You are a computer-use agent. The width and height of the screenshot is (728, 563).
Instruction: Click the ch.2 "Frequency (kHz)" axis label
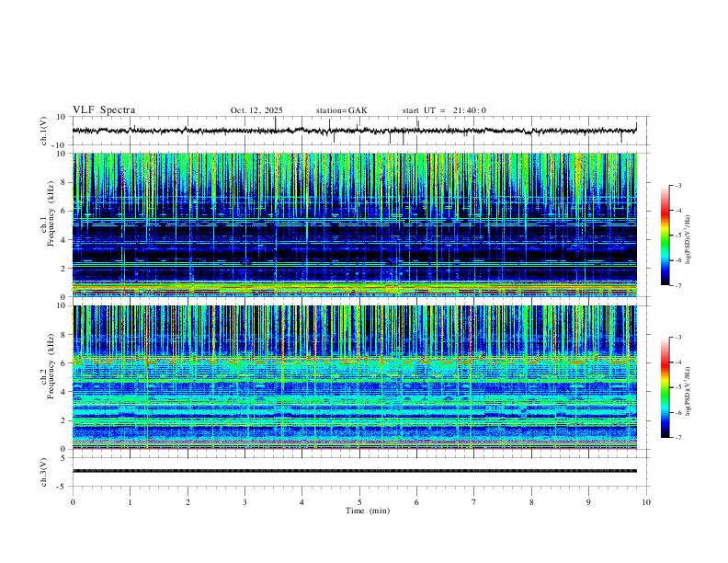click(x=51, y=366)
